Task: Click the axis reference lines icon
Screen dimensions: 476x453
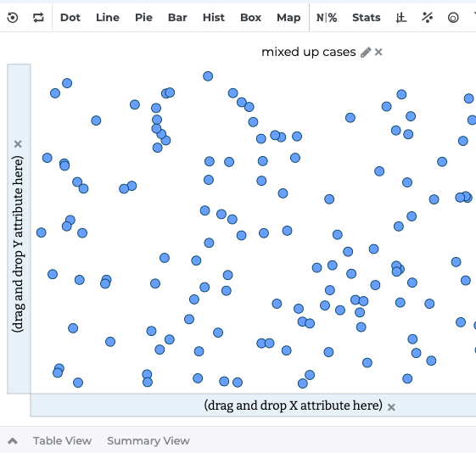Action: (x=401, y=18)
